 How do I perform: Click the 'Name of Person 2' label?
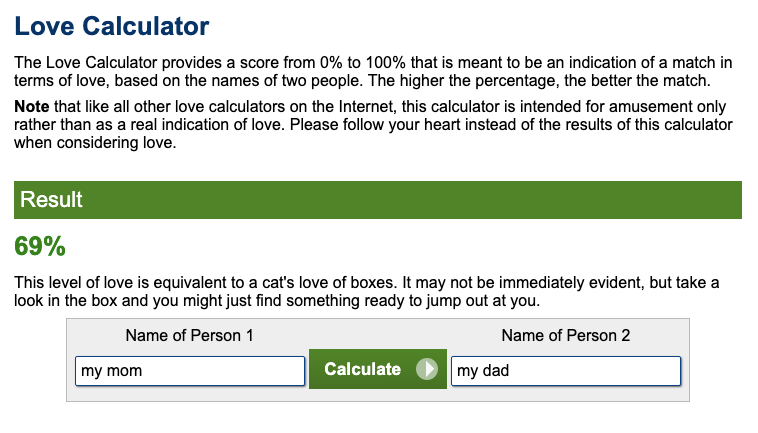pyautogui.click(x=566, y=335)
